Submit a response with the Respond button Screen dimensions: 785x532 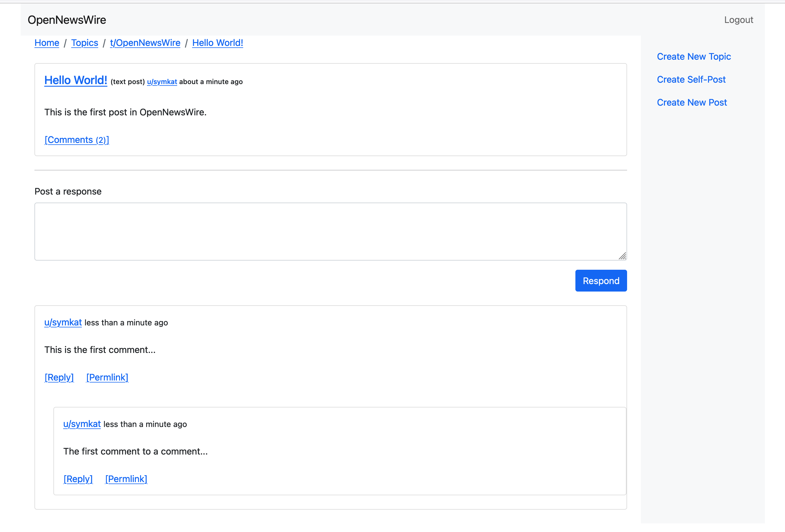point(601,281)
